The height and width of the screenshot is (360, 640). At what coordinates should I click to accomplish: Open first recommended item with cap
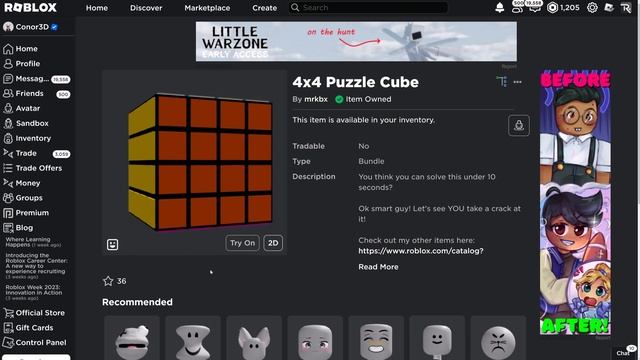pos(131,338)
